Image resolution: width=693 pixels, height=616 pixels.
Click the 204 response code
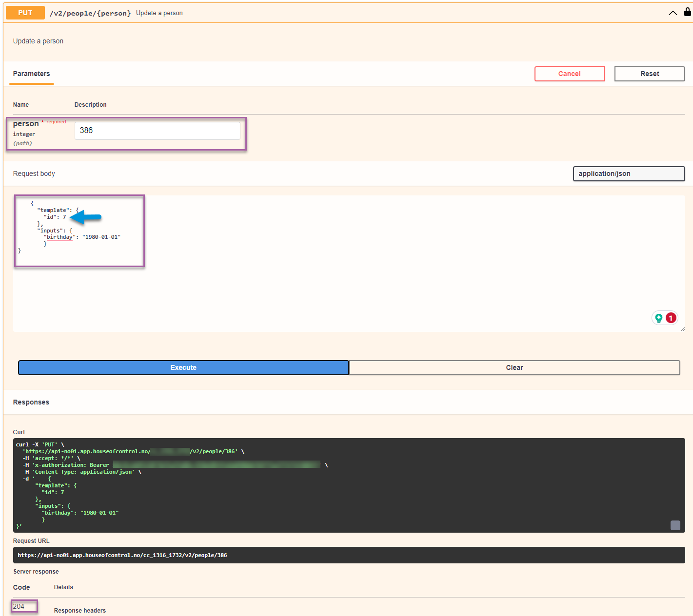(19, 606)
